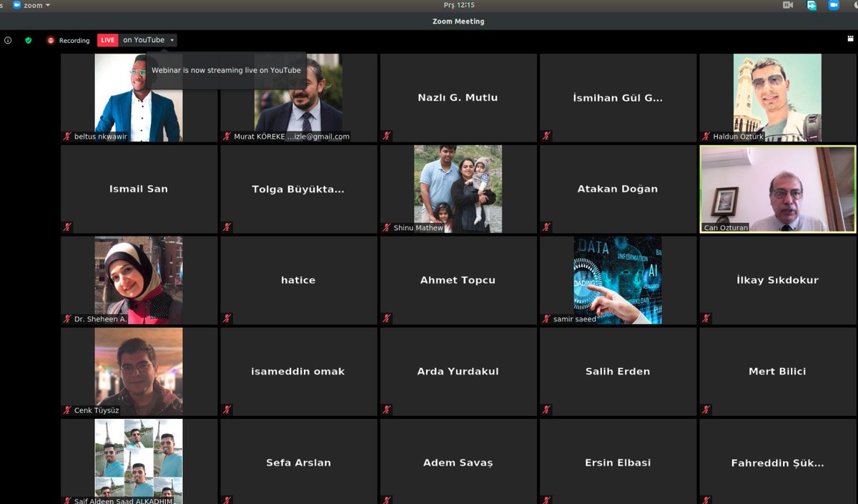
Task: Click muted microphone icon on Atakan Doğan's tile
Action: point(547,227)
